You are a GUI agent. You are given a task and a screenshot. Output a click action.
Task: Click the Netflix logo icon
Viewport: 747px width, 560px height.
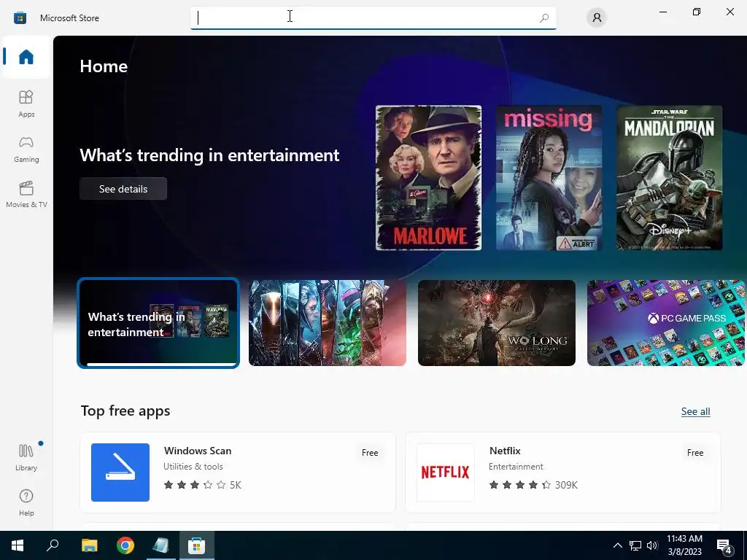pos(446,472)
